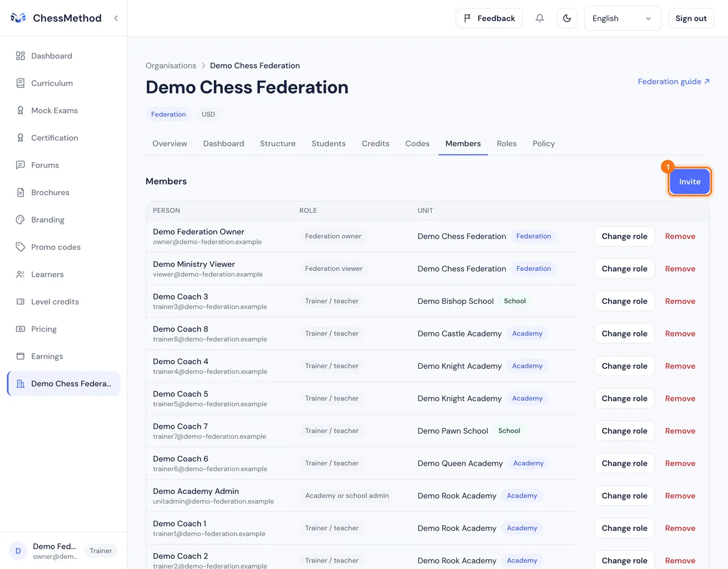The width and height of the screenshot is (728, 569).
Task: Switch to the Credits tab
Action: (x=375, y=143)
